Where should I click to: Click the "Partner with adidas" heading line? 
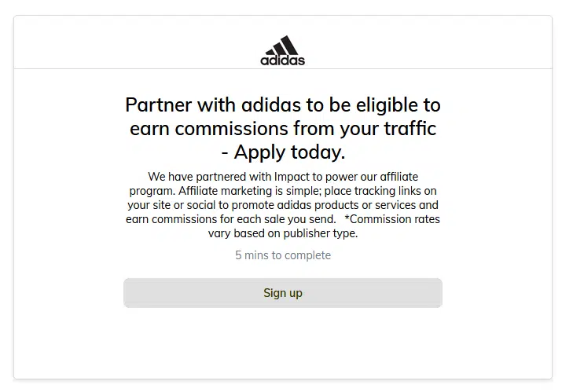point(282,104)
